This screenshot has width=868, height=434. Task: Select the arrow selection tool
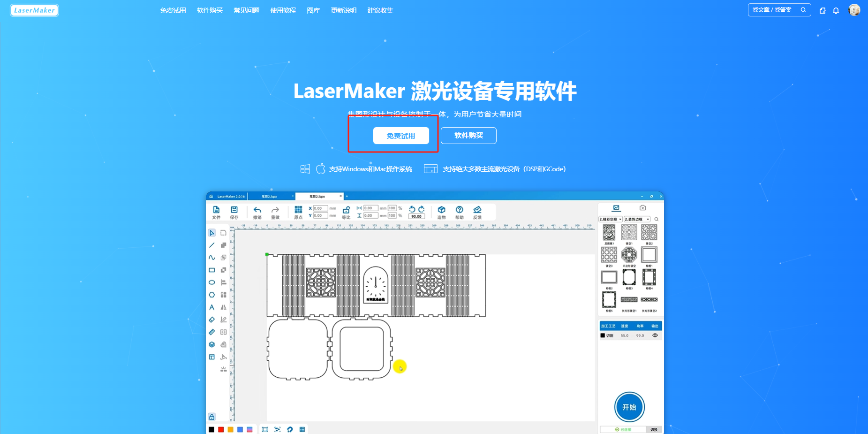pos(212,233)
